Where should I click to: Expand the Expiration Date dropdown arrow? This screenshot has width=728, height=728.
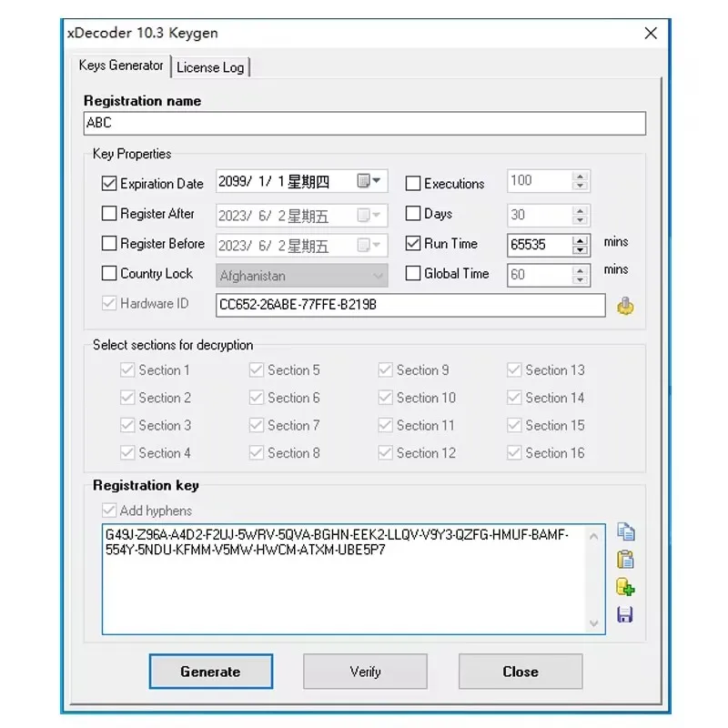378,180
